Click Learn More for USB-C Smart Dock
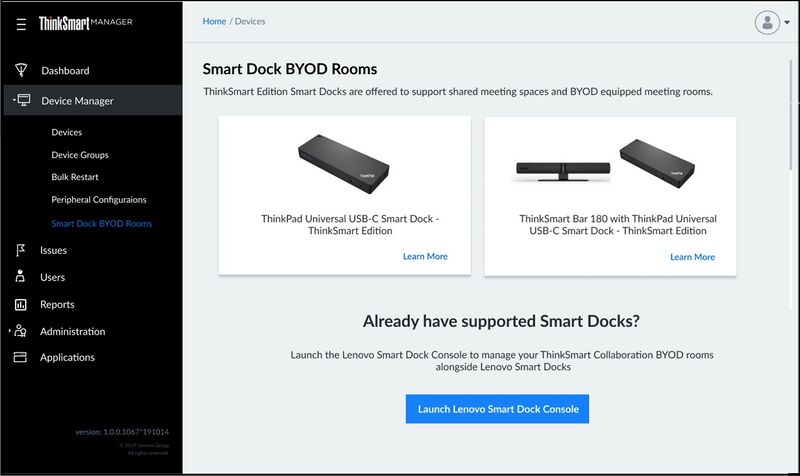Viewport: 800px width, 476px height. point(424,257)
